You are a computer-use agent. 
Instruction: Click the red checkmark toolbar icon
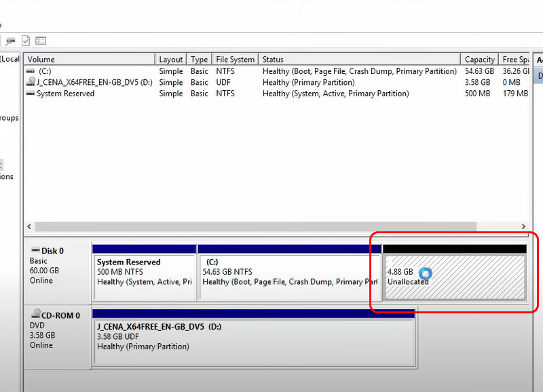click(26, 41)
